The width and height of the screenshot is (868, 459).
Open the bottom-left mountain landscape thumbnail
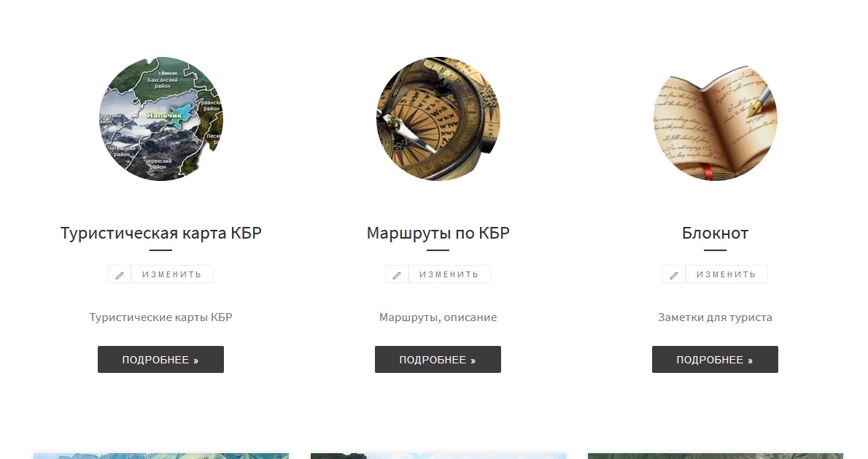161,456
